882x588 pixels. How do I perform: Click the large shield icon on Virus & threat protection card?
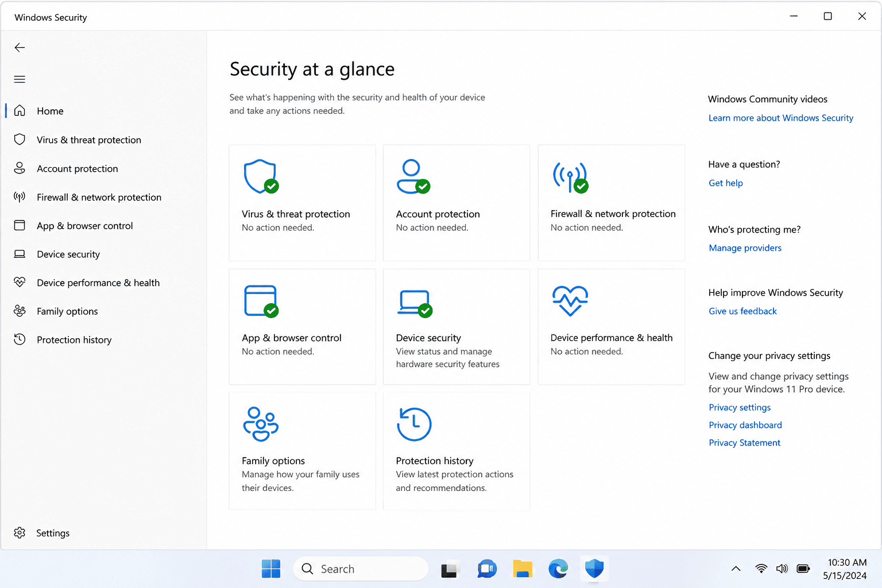[261, 177]
